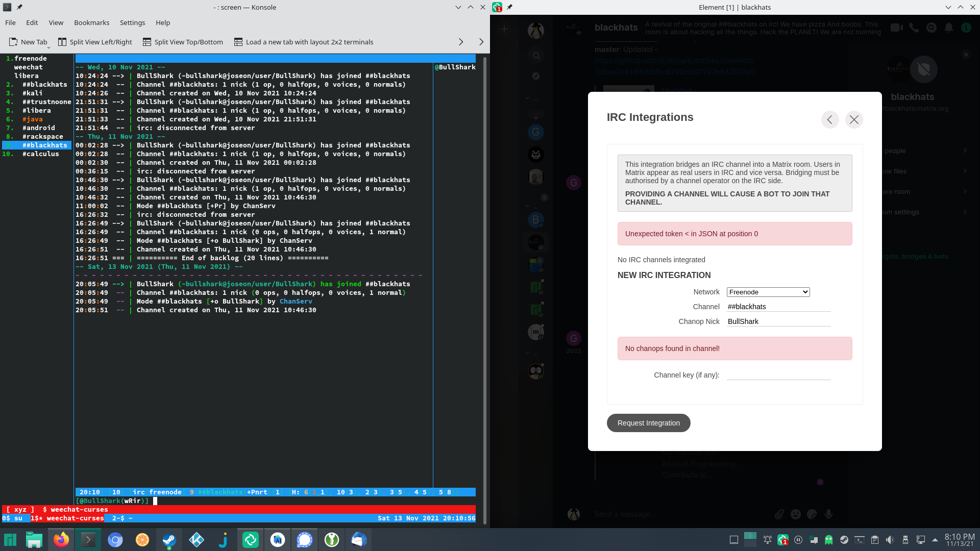This screenshot has height=551, width=980.
Task: Click the Split View Top/Bottom toolbar button
Action: (x=183, y=42)
